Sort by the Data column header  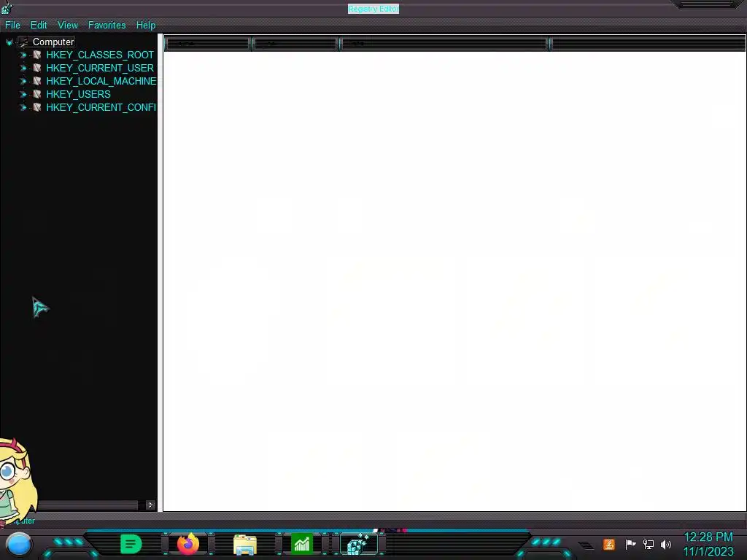(444, 44)
